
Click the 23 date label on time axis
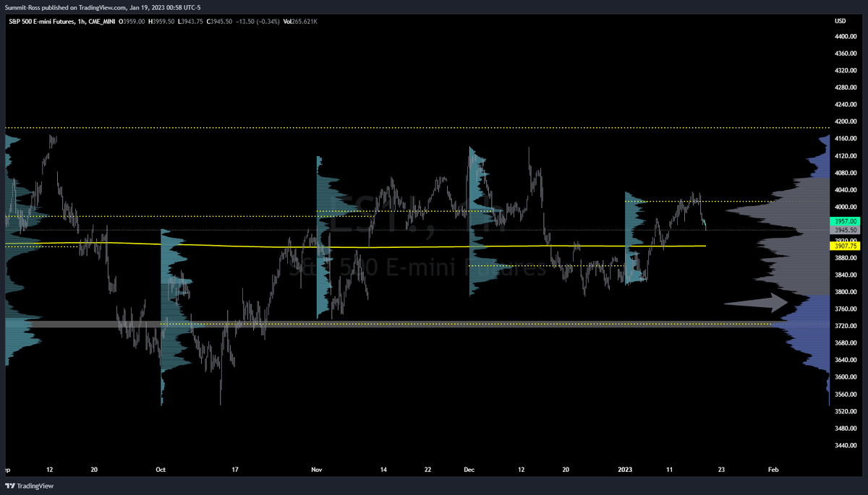[721, 470]
